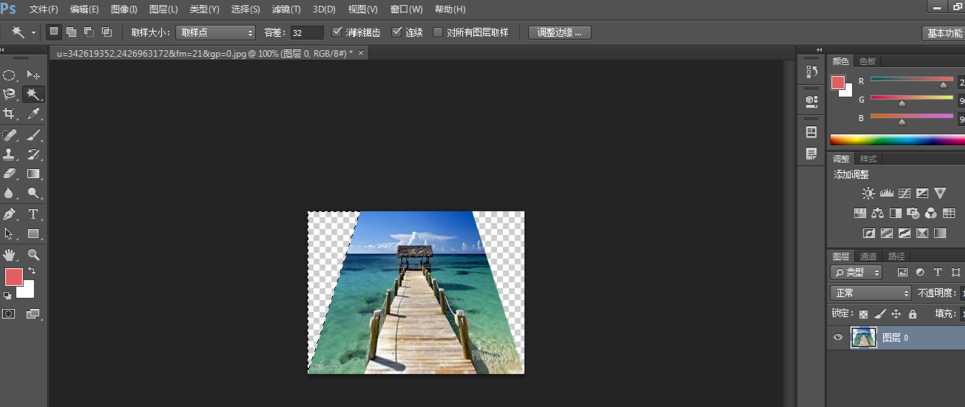
Task: Uncheck the 连续 contiguous checkbox
Action: [x=397, y=32]
